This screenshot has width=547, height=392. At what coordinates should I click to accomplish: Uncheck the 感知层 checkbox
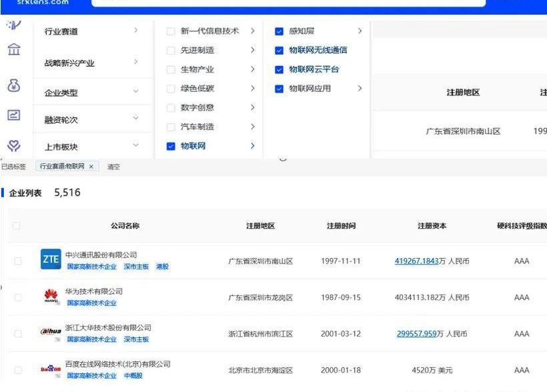tap(279, 31)
